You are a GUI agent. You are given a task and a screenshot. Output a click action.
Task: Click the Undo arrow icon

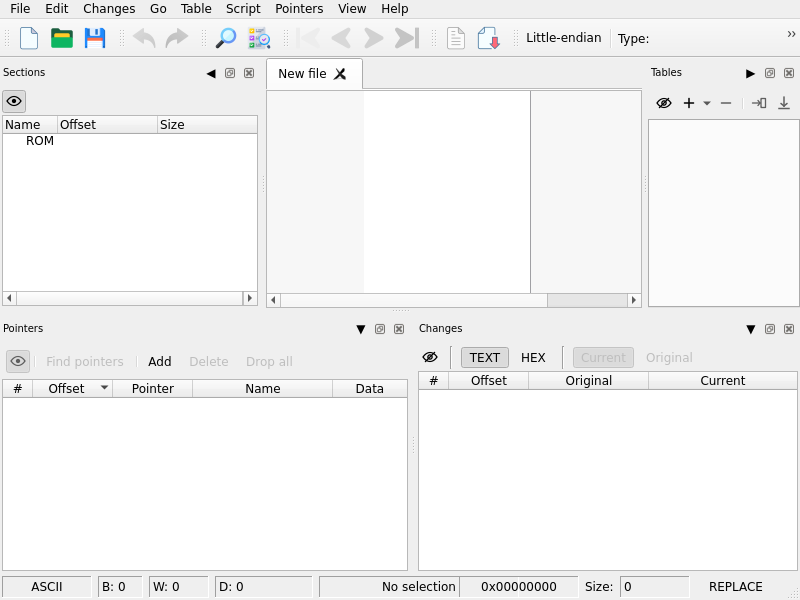coord(144,38)
